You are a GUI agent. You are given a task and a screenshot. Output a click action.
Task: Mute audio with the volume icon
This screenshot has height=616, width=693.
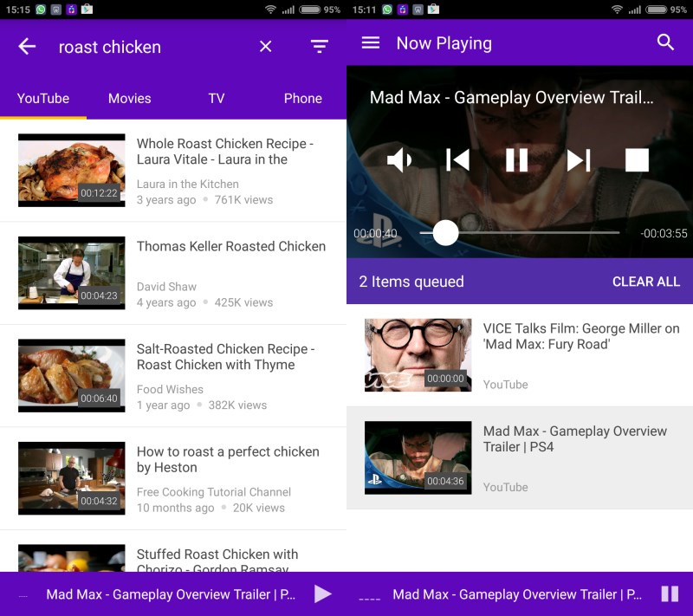click(x=400, y=159)
